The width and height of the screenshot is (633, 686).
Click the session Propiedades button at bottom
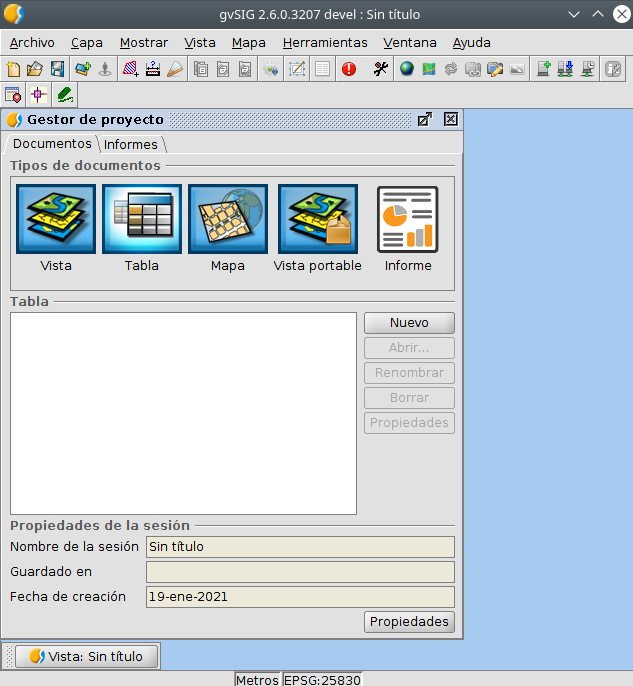pyautogui.click(x=409, y=622)
